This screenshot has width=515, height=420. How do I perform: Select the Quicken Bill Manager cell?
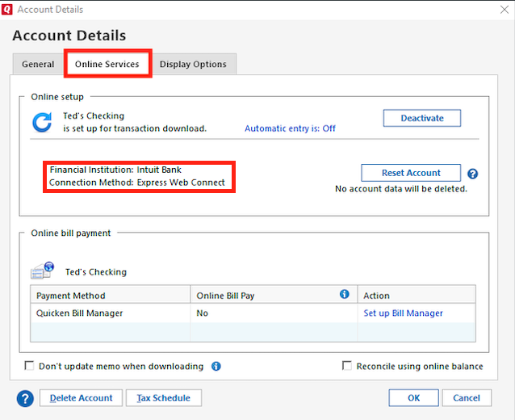(x=111, y=313)
